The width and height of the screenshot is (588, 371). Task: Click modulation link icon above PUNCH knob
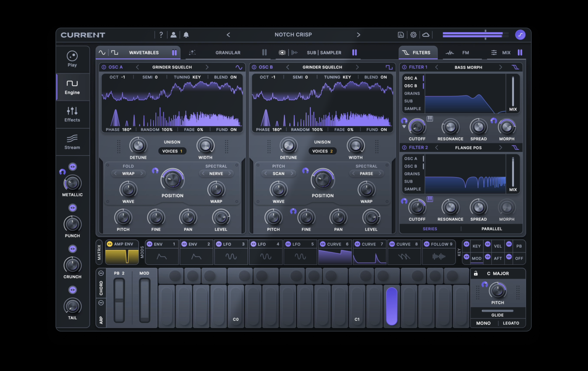pos(73,208)
